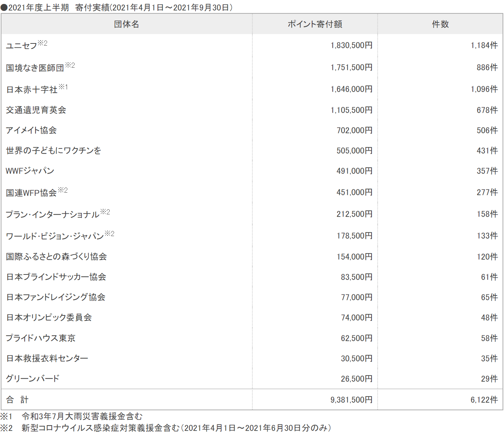Click the 48件 count cell

pos(490,318)
